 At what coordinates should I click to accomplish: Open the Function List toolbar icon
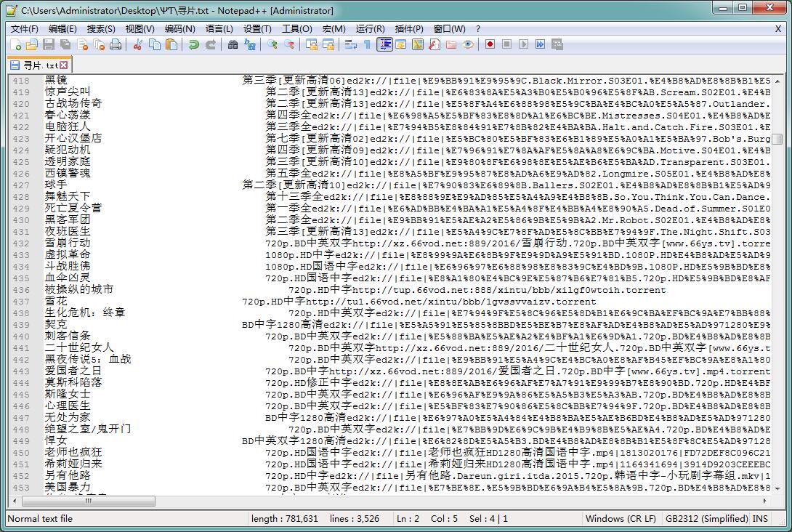[434, 45]
